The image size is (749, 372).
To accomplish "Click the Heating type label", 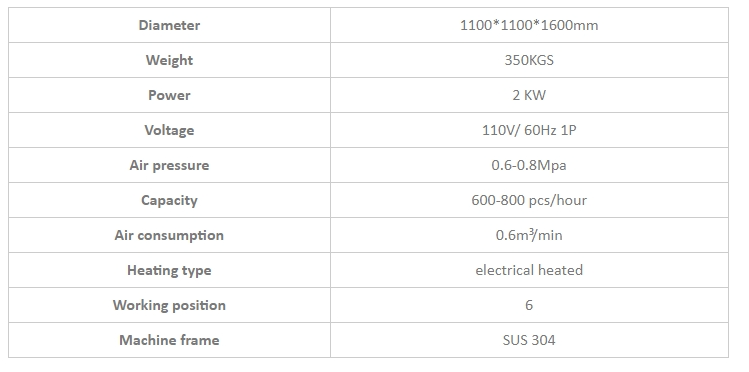I will tap(169, 270).
